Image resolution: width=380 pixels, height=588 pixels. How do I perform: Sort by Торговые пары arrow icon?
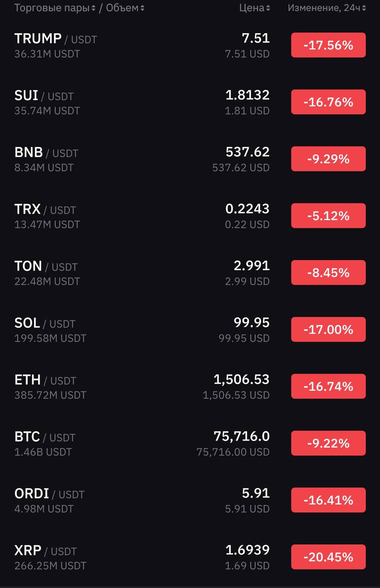pos(94,8)
